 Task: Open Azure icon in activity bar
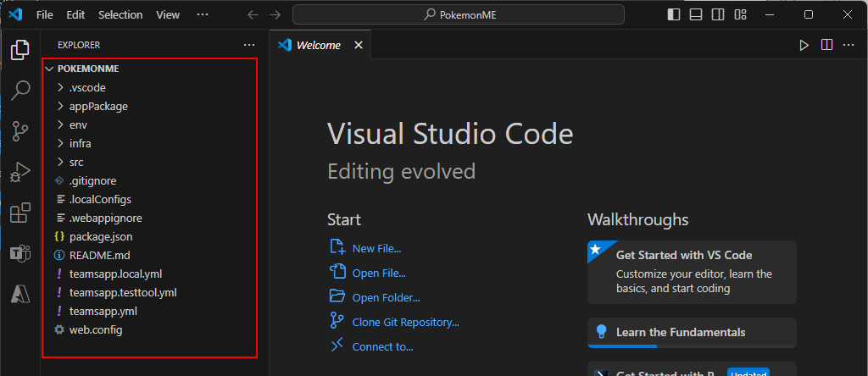click(x=20, y=295)
